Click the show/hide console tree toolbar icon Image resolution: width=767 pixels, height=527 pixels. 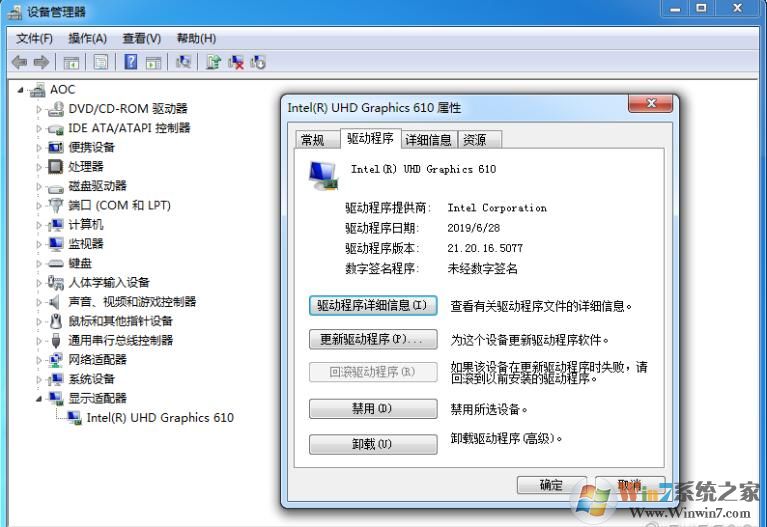(x=71, y=62)
